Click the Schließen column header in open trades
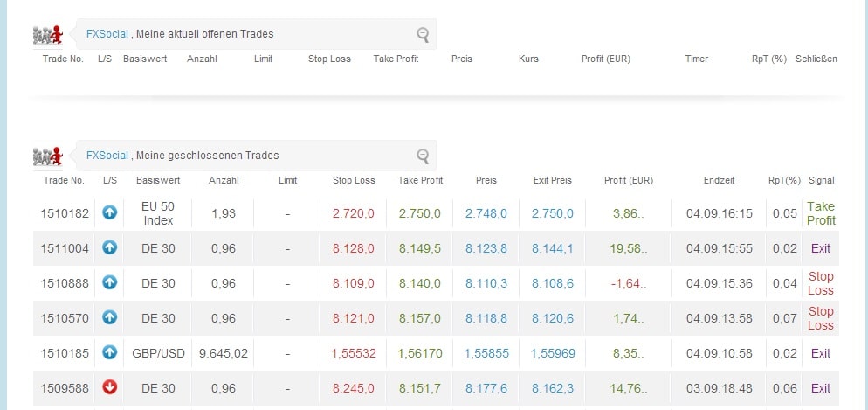This screenshot has height=410, width=868. [816, 59]
